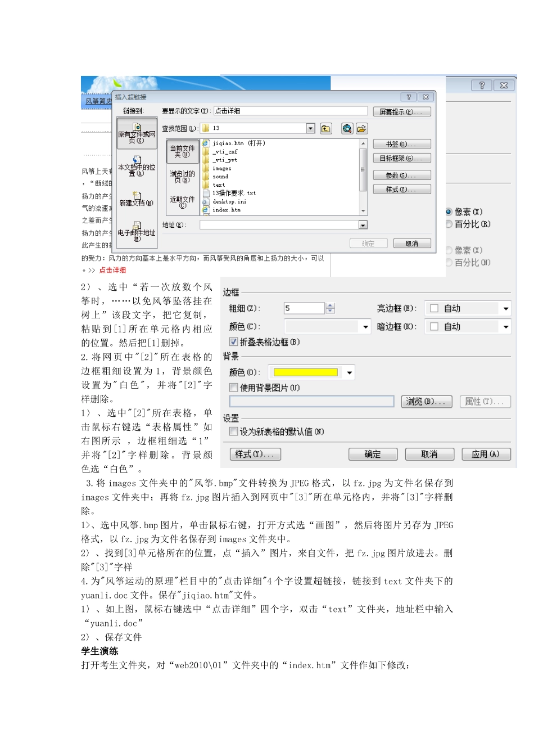Viewport: 534px width, 756px height.
Task: Open 地址 address dropdown arrow
Action: 363,225
